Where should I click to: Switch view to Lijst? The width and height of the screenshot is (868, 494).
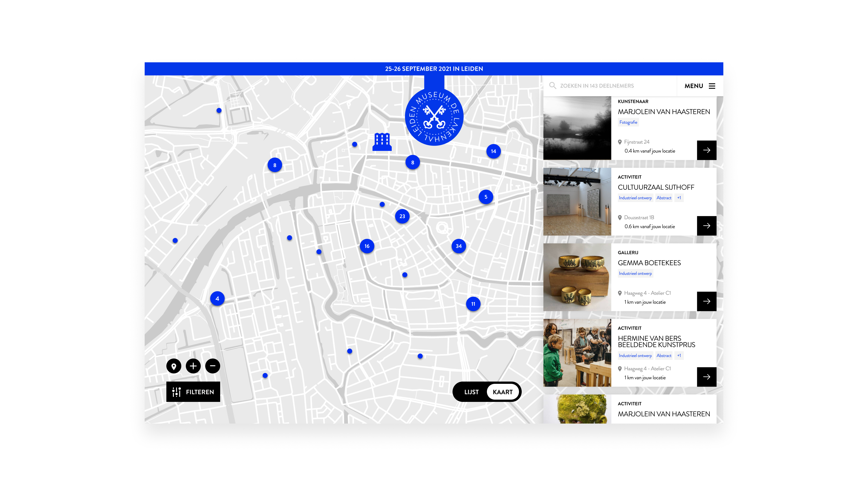tap(471, 392)
